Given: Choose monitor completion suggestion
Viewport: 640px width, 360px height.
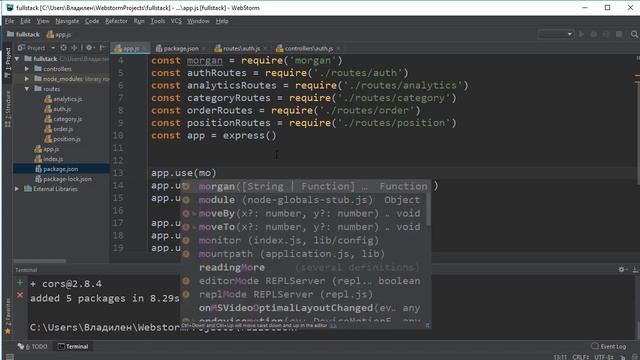Looking at the screenshot, I should coord(305,240).
